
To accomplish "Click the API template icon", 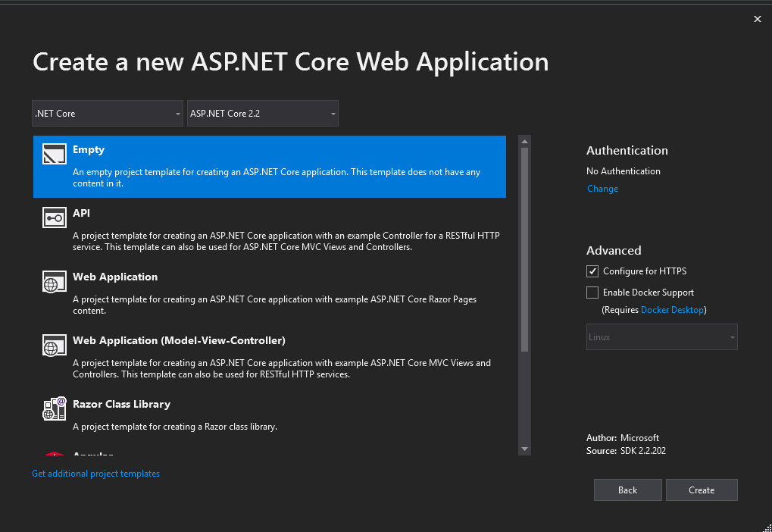I will pos(54,217).
